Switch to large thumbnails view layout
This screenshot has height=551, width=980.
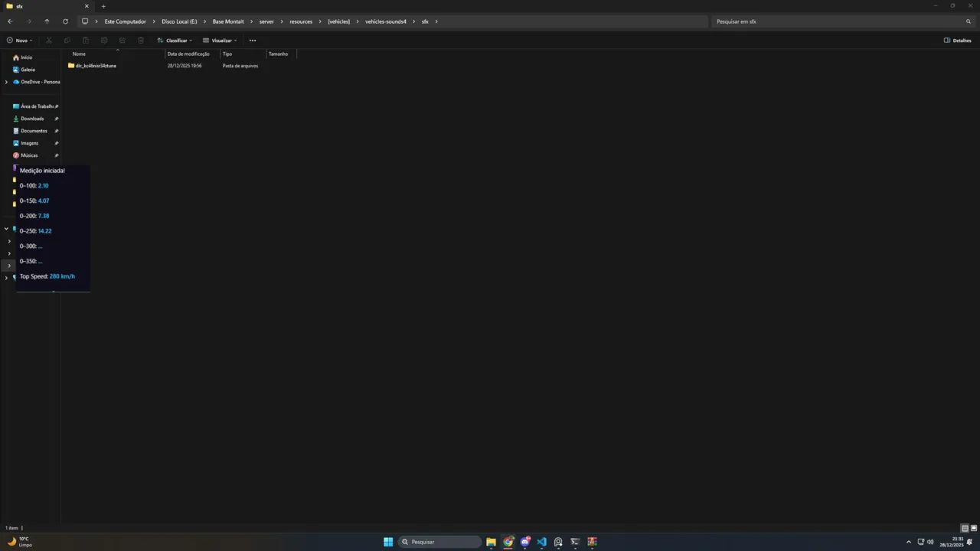tap(974, 528)
